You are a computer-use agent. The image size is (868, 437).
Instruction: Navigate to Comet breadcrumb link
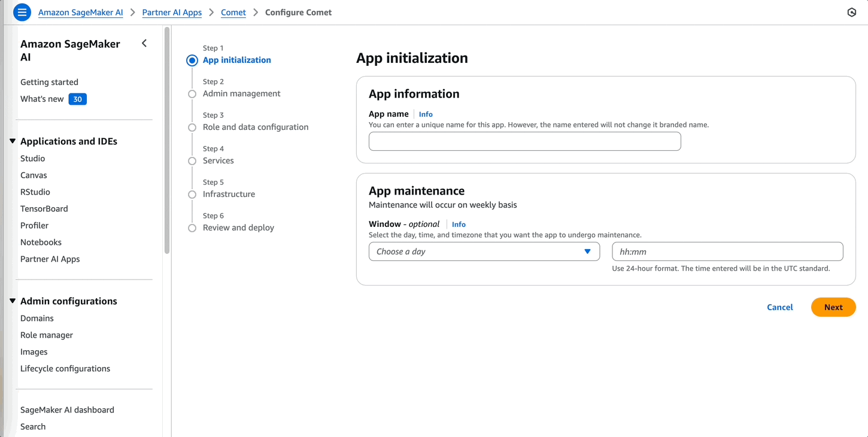click(233, 13)
